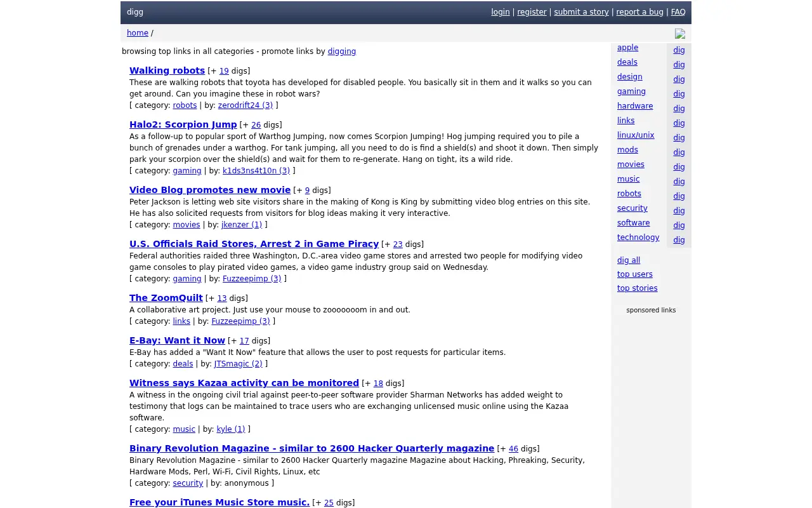Click dig next to the gaming category
The width and height of the screenshot is (812, 508).
679,94
